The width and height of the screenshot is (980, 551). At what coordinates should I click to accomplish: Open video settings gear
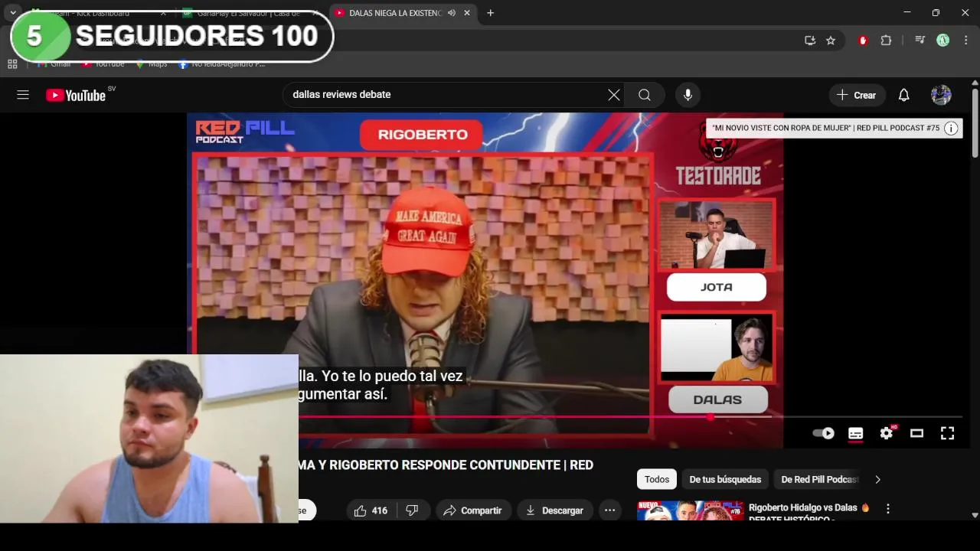coord(886,433)
